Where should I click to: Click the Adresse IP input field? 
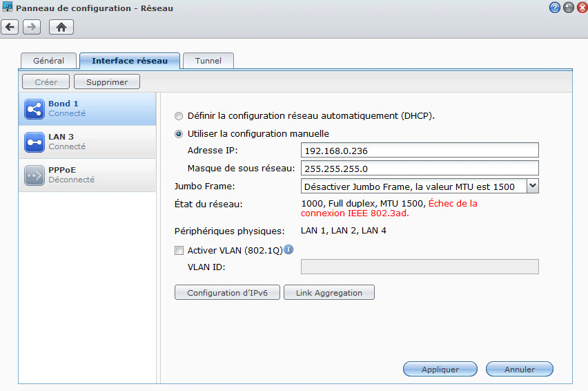420,151
